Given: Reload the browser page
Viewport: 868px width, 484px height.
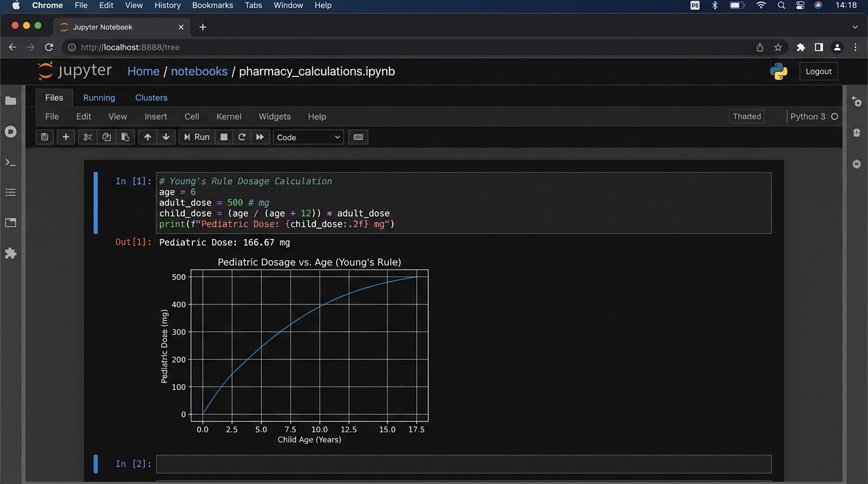Looking at the screenshot, I should tap(49, 47).
